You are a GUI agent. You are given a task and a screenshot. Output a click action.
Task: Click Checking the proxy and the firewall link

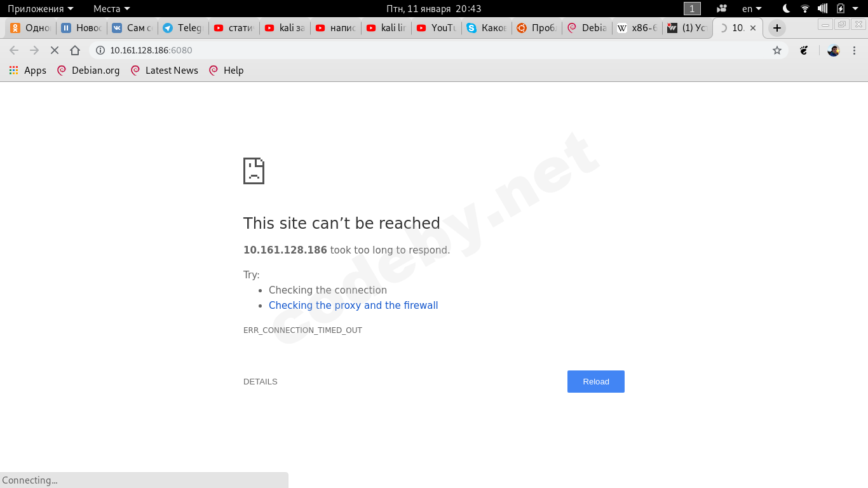pyautogui.click(x=353, y=306)
